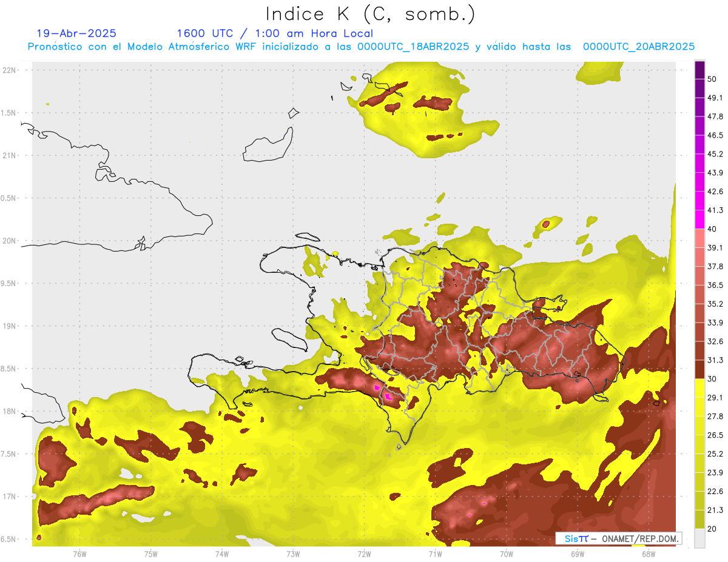Image resolution: width=728 pixels, height=562 pixels.
Task: Click the 'Indice K (C, somb.)' chart title
Action: tap(371, 14)
